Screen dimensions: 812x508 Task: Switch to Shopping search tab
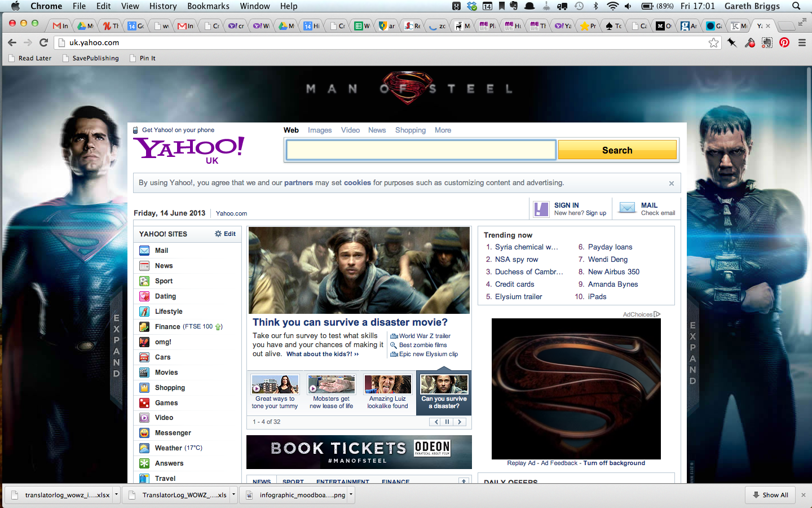(411, 130)
